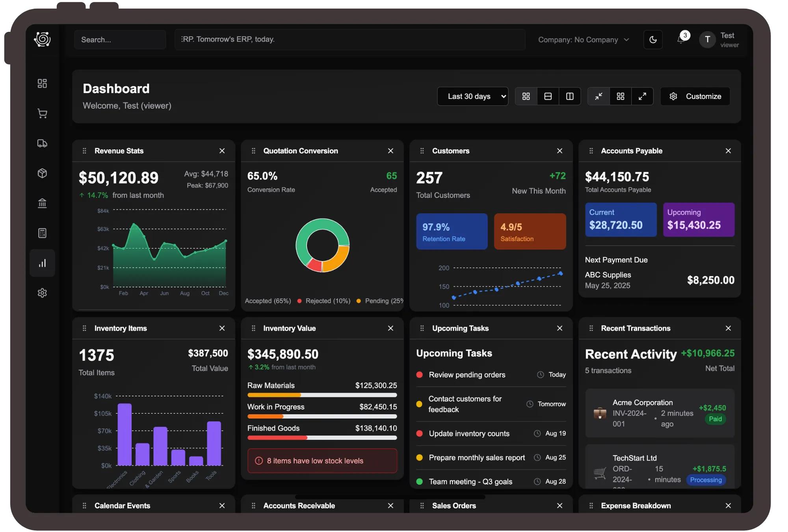
Task: Click the Finished Goods progress bar
Action: [x=322, y=437]
